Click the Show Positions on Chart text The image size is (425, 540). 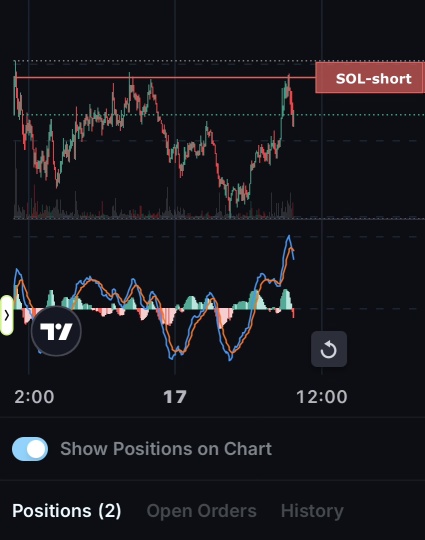pos(166,449)
